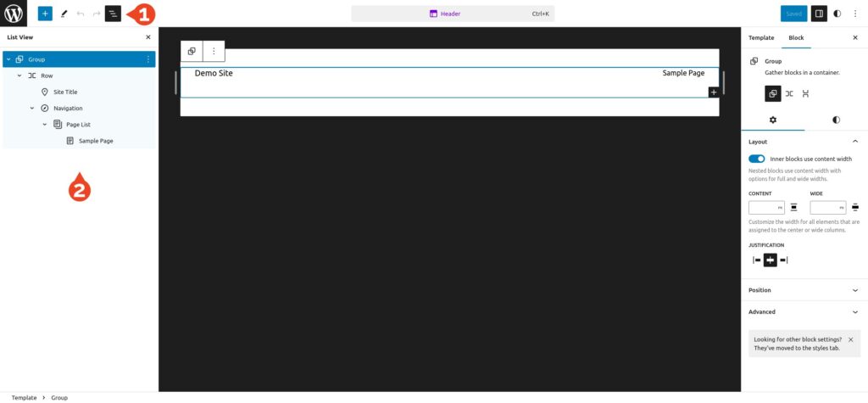Click the Wide width input field
Viewport: 868px width, 403px height.
(827, 208)
